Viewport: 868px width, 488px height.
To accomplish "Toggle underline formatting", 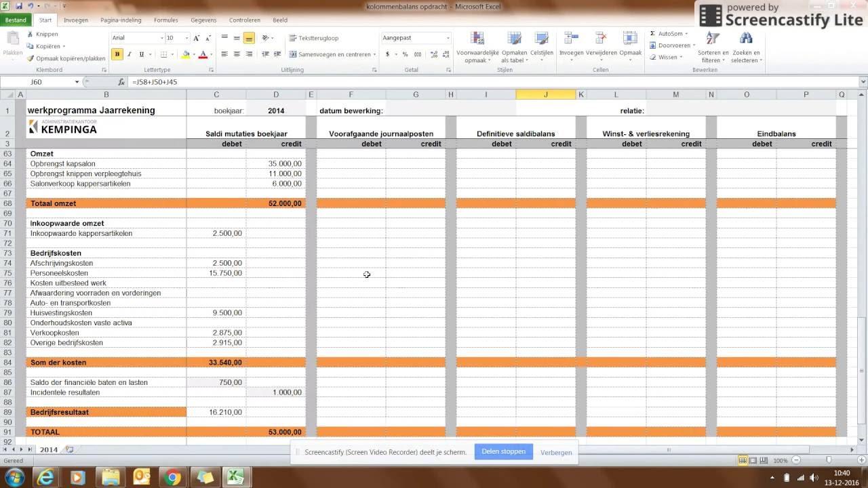I will coord(141,54).
